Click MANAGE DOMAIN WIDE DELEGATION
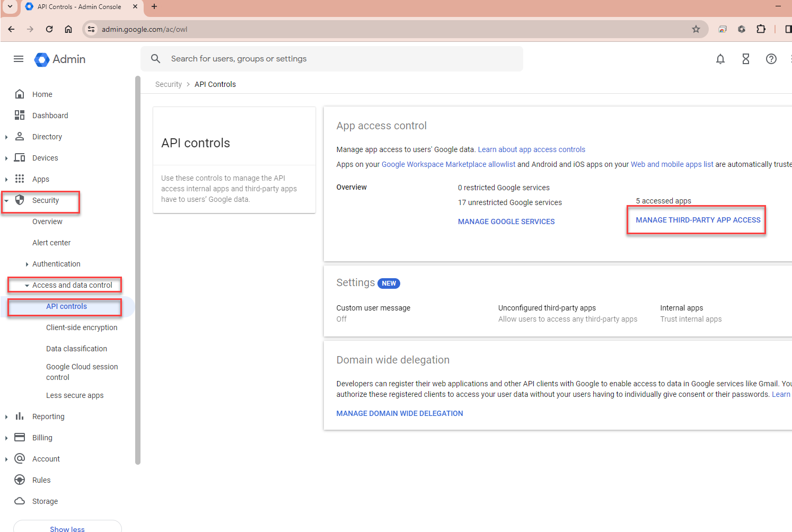Screen dimensions: 792x532 [x=399, y=413]
